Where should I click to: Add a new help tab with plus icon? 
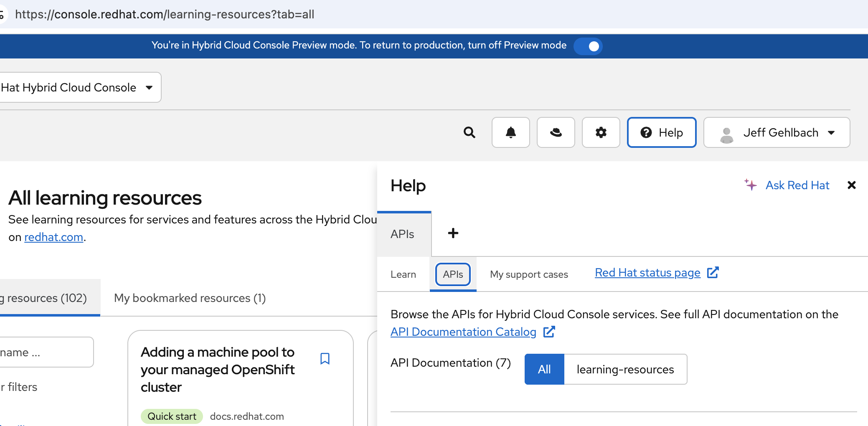tap(453, 233)
